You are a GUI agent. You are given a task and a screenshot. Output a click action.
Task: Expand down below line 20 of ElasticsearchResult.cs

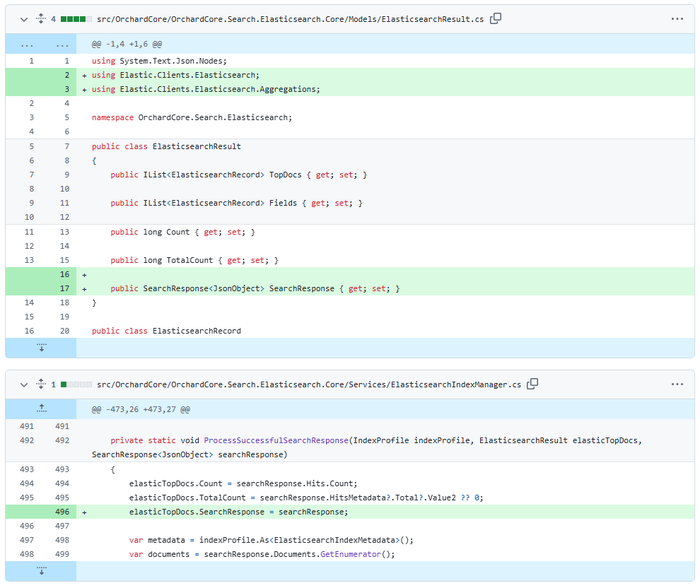pos(41,347)
